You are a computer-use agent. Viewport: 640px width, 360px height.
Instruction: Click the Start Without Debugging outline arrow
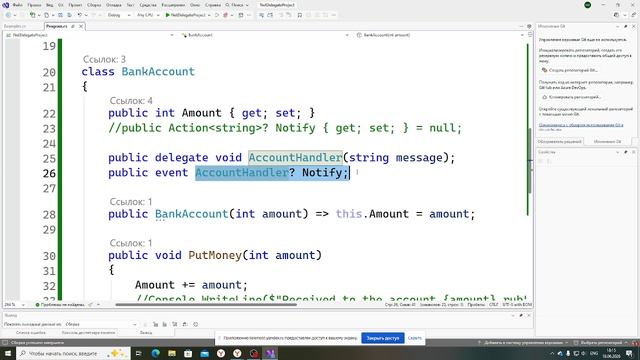[x=217, y=15]
